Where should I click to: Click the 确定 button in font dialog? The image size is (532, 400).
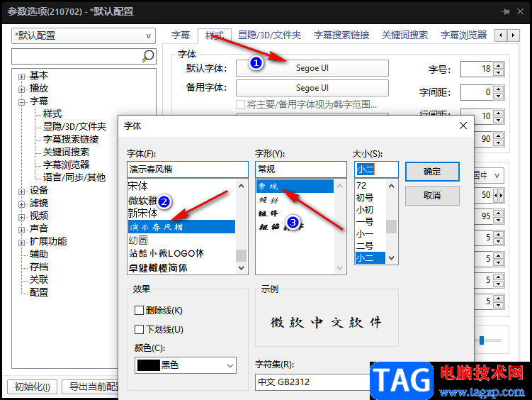click(432, 172)
